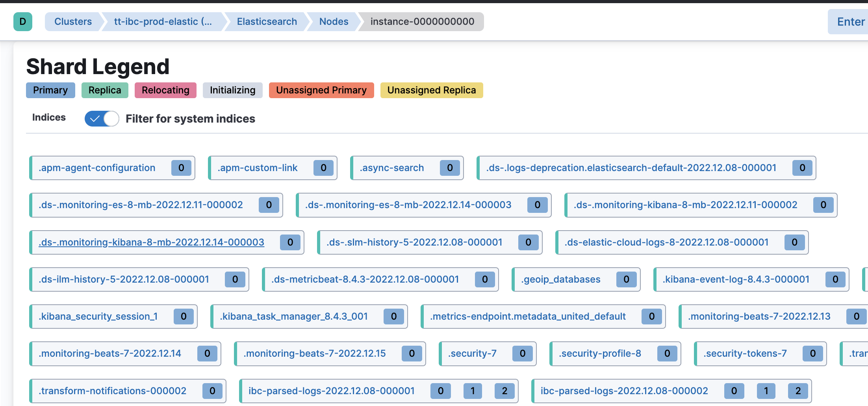The height and width of the screenshot is (406, 868).
Task: Click shard 0 of .kibana-event-log-8.4.3-000001
Action: click(835, 279)
